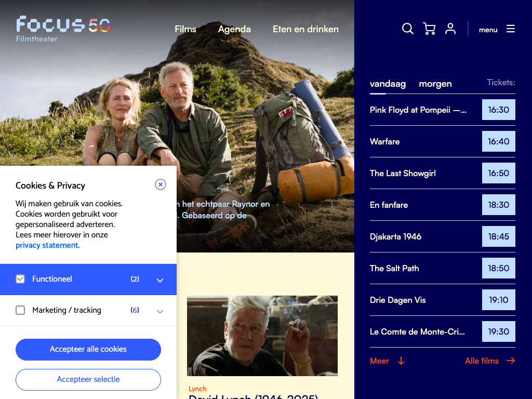Expand the Functioneel cookie details chevron
The image size is (532, 399).
click(x=160, y=280)
